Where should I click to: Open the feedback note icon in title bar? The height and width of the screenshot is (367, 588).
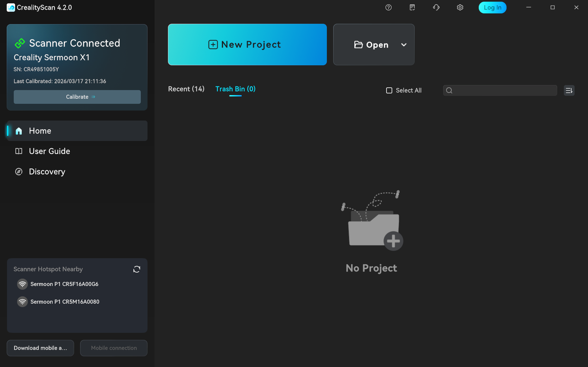tap(412, 7)
